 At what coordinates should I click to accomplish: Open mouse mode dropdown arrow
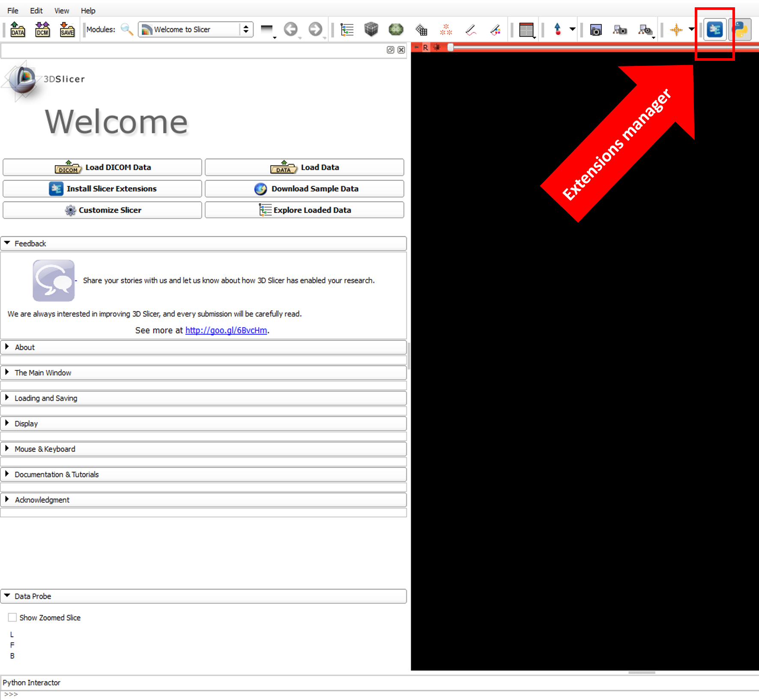click(x=573, y=30)
